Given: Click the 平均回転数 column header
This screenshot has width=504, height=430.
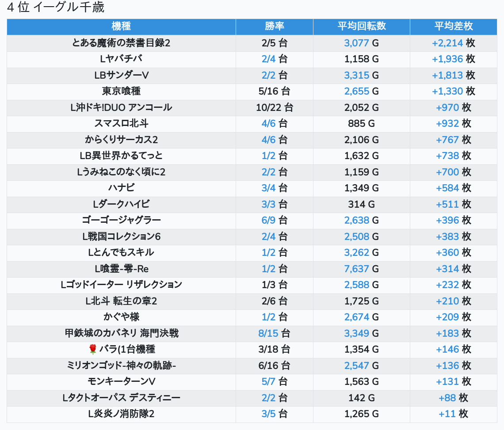Looking at the screenshot, I should pos(362,27).
